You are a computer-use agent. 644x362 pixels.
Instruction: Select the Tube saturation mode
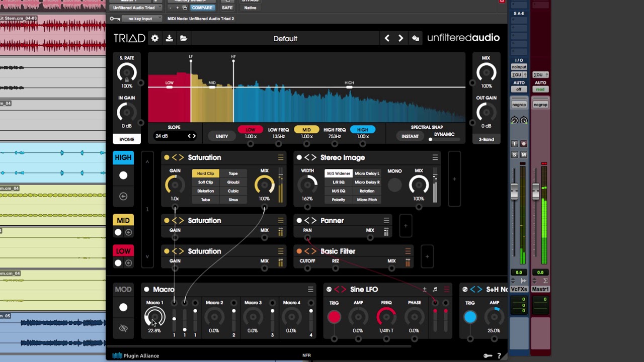(205, 200)
